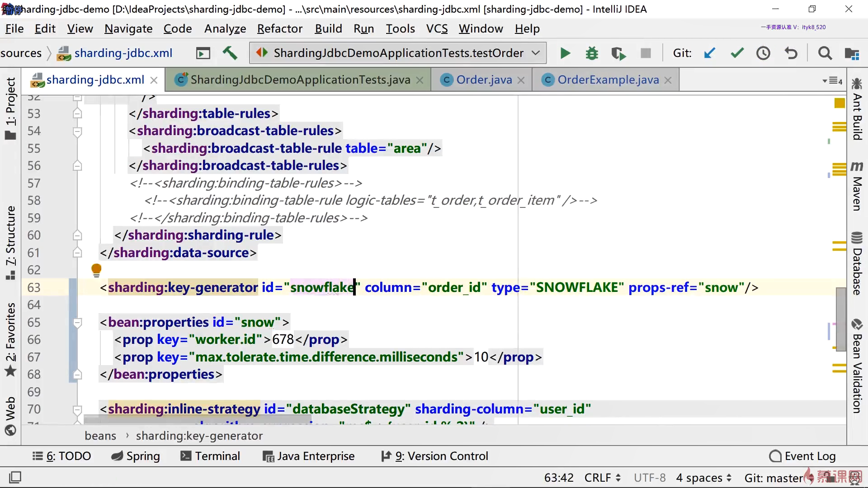Open Search Everywhere magnifier icon

tap(825, 53)
